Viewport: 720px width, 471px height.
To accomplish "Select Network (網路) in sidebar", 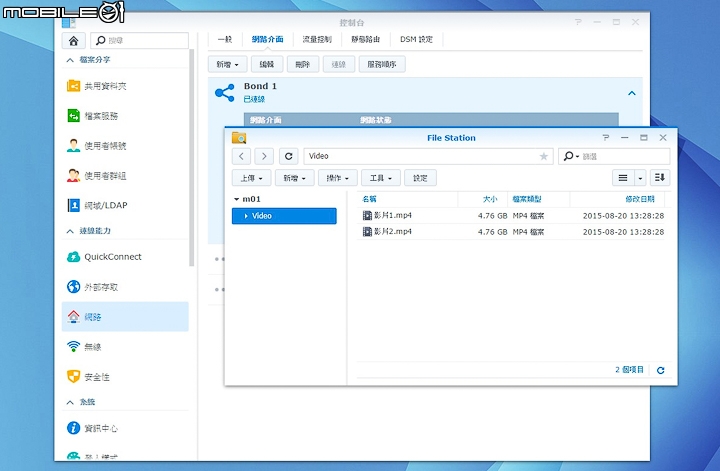I will 125,317.
